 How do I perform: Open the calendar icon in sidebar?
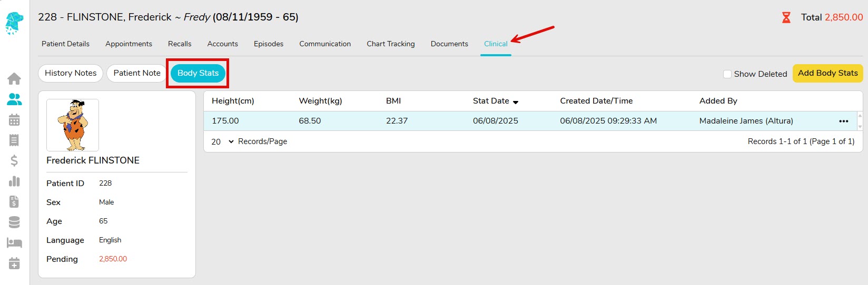[x=14, y=119]
